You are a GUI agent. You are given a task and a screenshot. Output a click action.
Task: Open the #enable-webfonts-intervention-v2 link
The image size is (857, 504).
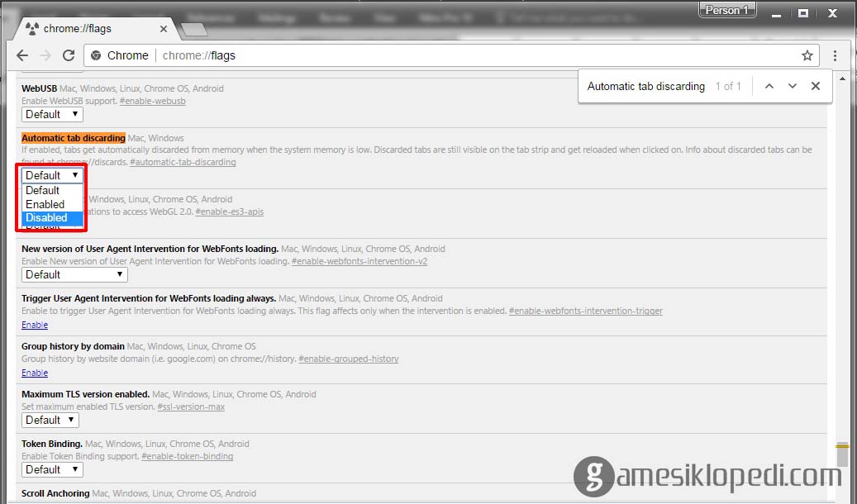tap(359, 261)
